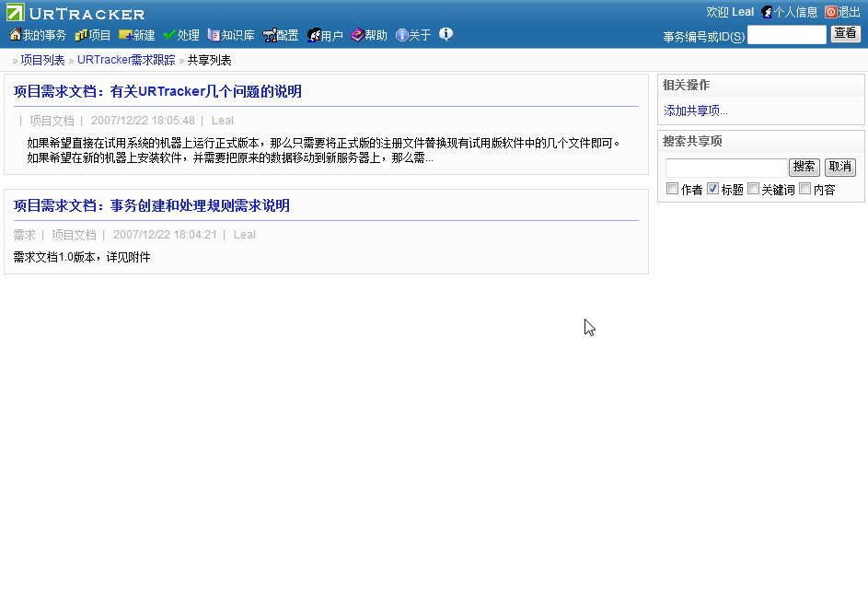The height and width of the screenshot is (594, 868).
Task: Click the timestamp 2007/12/22 18:05:48
Action: pyautogui.click(x=143, y=121)
